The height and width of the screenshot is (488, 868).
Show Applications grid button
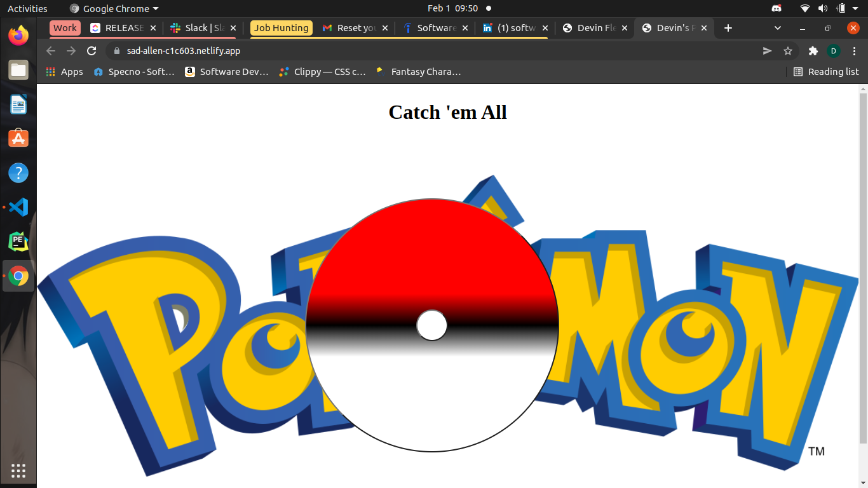pos(18,470)
